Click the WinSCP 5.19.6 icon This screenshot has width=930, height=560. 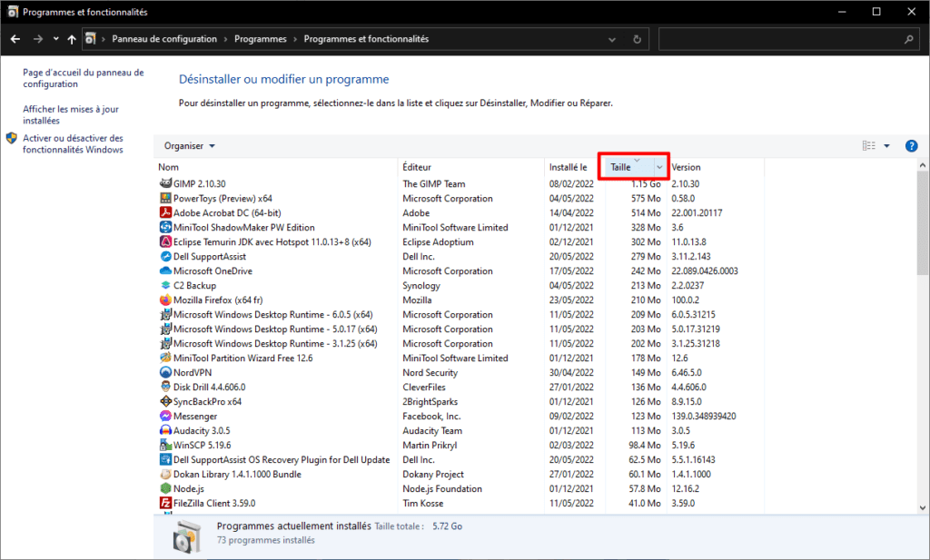165,445
